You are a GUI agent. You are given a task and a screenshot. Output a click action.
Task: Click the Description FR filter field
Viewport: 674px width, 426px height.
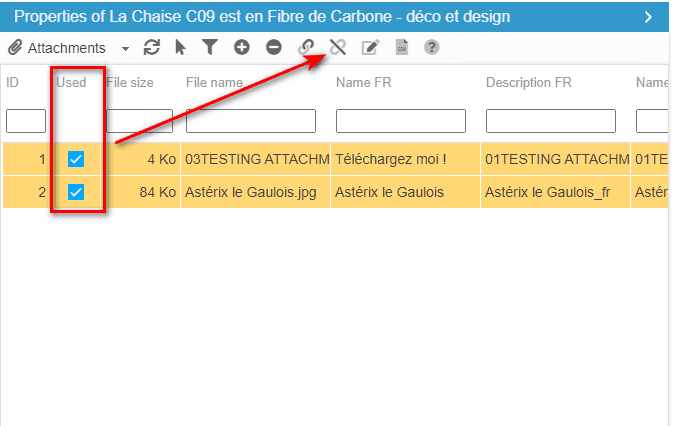(x=551, y=121)
